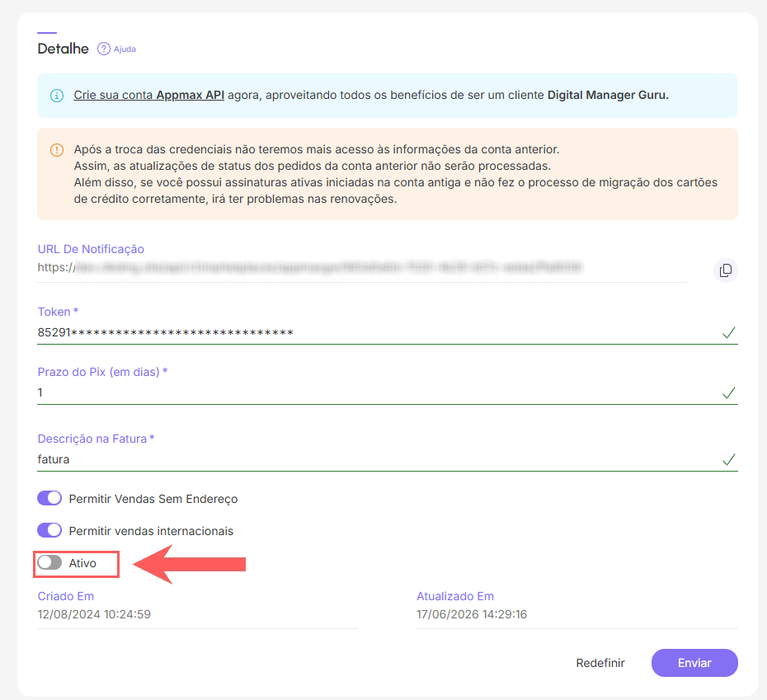Click the Permitir Vendas Sem Endereço label

153,499
